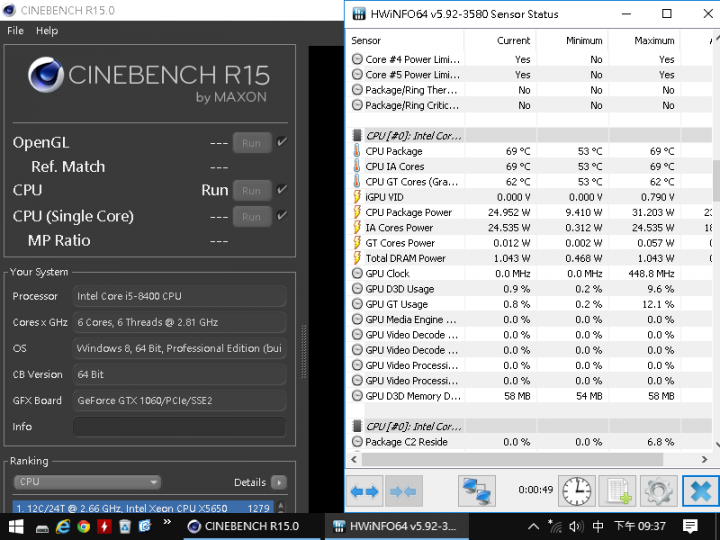The width and height of the screenshot is (720, 540).
Task: Click the GPU Clock circle icon
Action: point(357,273)
